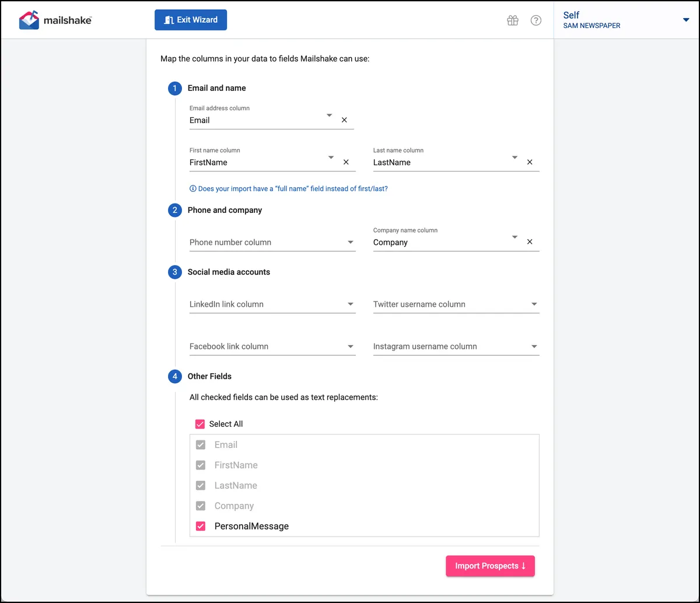Click the Exit Wizard button
Image resolution: width=700 pixels, height=603 pixels.
tap(191, 20)
